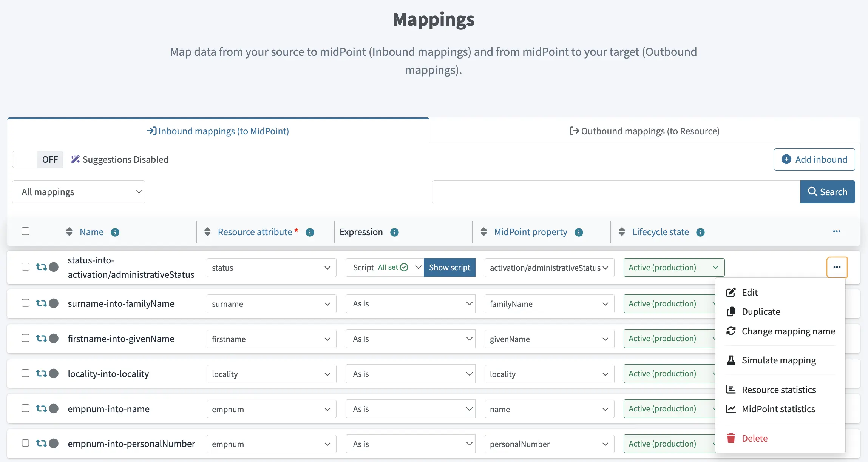This screenshot has width=868, height=462.
Task: Open the status resource attribute dropdown
Action: click(271, 268)
